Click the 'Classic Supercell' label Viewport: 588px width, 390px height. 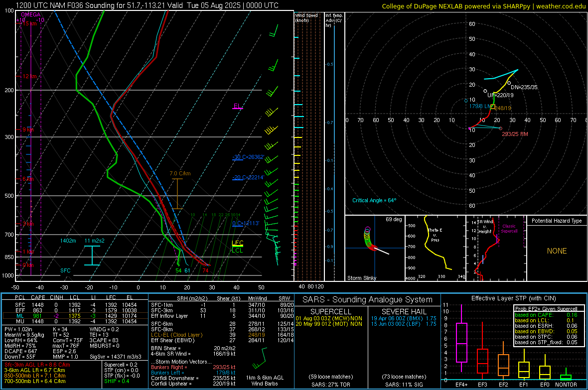click(x=509, y=229)
